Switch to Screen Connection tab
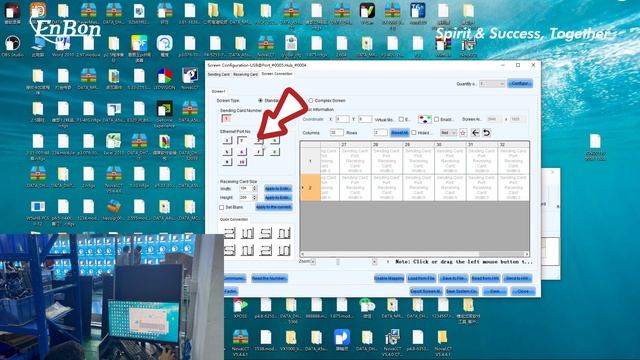This screenshot has height=360, width=640. tap(277, 74)
